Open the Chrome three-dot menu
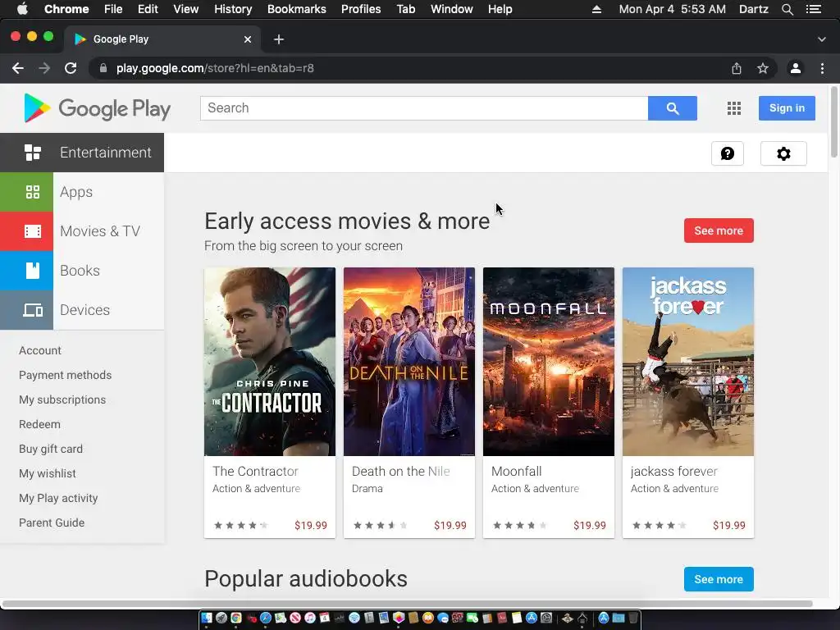The image size is (840, 630). click(822, 68)
